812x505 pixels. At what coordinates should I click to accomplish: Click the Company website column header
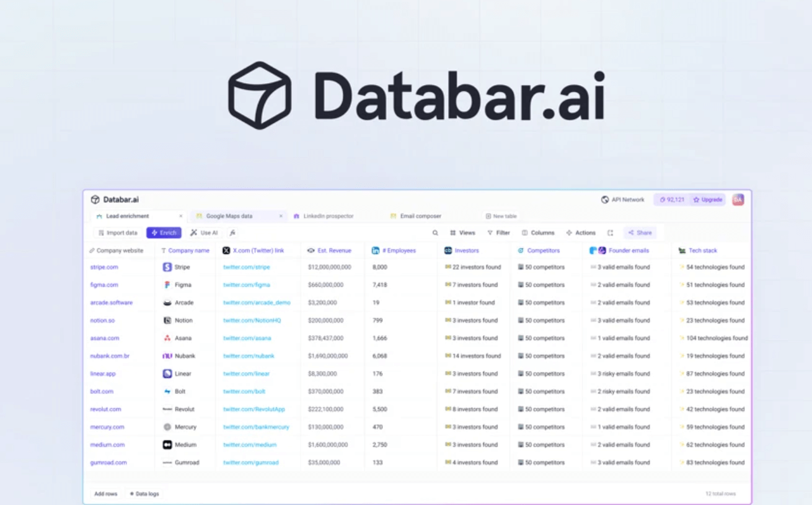pos(116,251)
